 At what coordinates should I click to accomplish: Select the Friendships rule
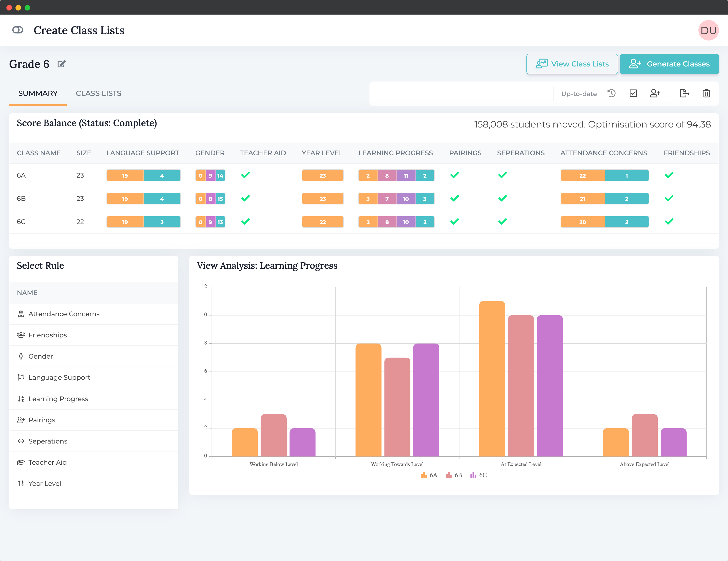(x=48, y=335)
